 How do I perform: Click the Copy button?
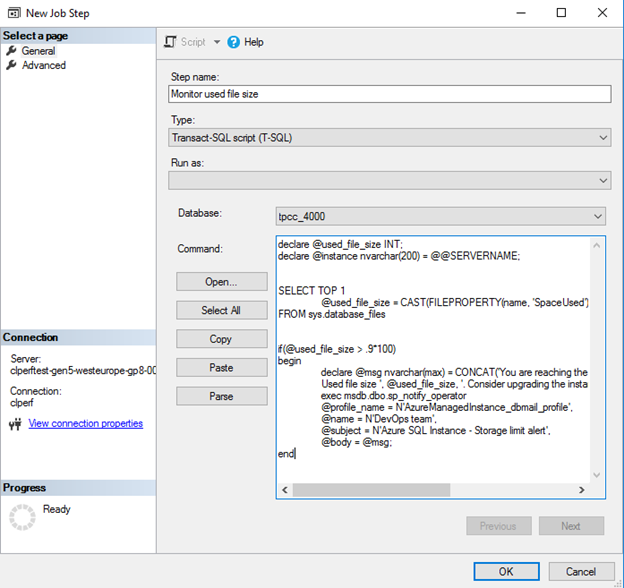pos(222,339)
